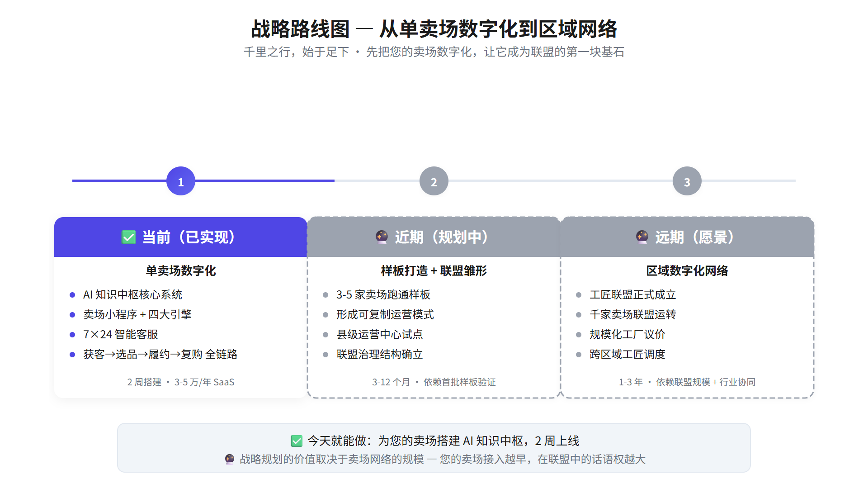Click the item 获客→选品→履约→复购 全链路
The height and width of the screenshot is (493, 868).
[x=160, y=354]
